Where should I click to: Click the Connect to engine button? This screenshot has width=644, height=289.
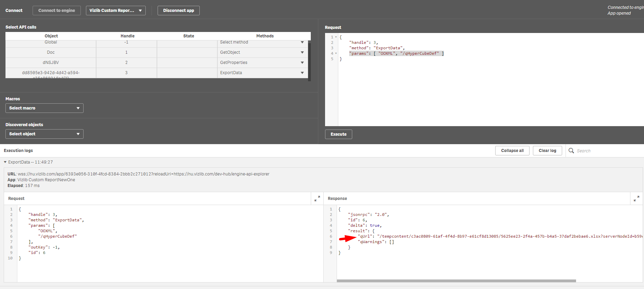[x=57, y=11]
